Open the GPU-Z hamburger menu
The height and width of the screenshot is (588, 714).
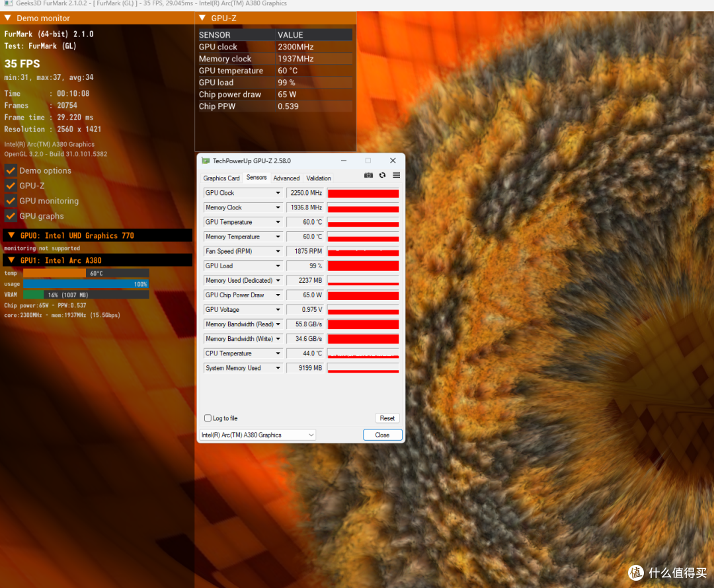tap(397, 175)
